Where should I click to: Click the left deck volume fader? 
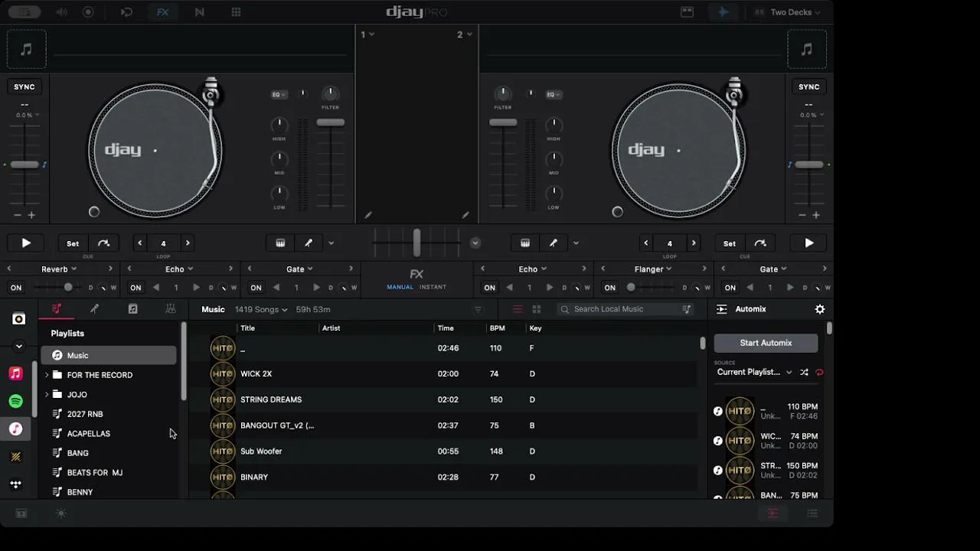[331, 122]
